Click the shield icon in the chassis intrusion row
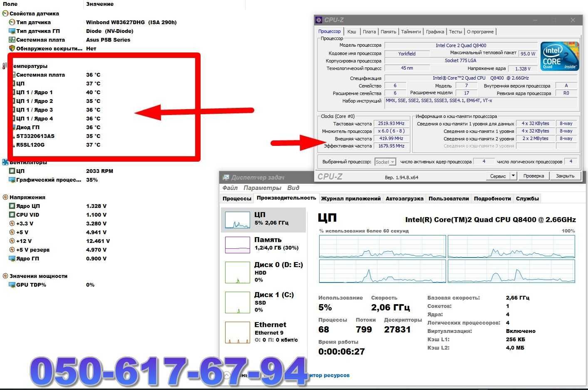Screen dimensions: 588x390 [12, 49]
